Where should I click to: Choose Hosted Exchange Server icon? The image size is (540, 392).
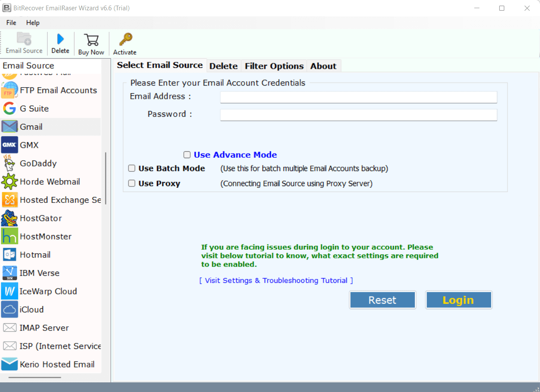(9, 200)
